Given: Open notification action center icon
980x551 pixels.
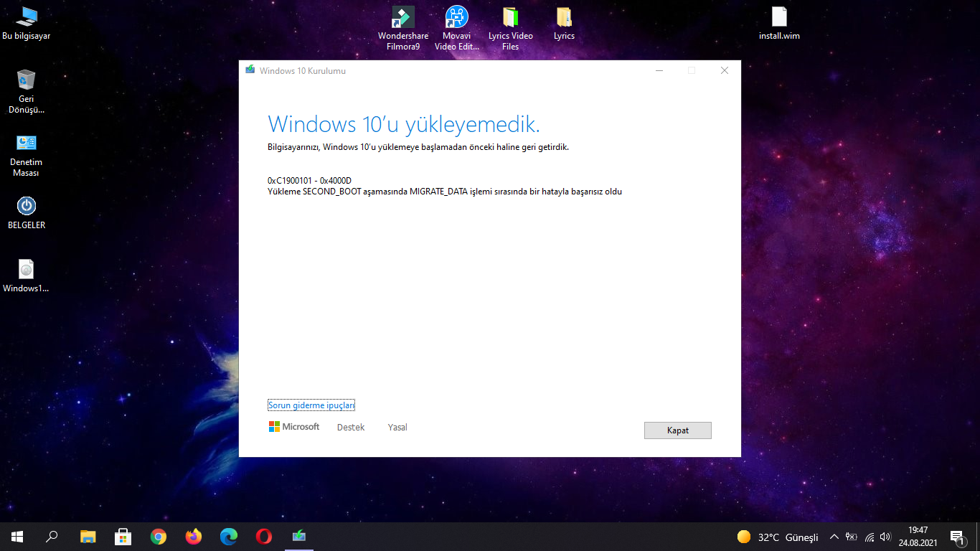Looking at the screenshot, I should click(957, 537).
